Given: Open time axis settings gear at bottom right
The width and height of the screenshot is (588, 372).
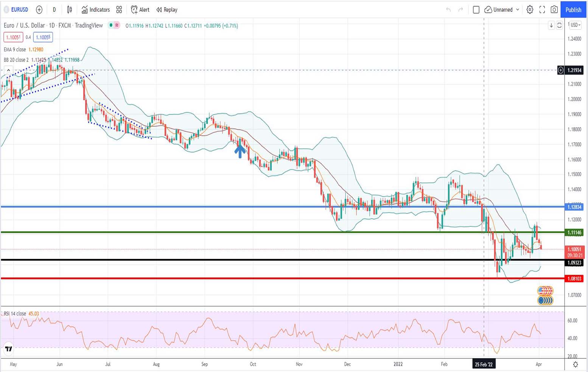Looking at the screenshot, I should (x=575, y=364).
